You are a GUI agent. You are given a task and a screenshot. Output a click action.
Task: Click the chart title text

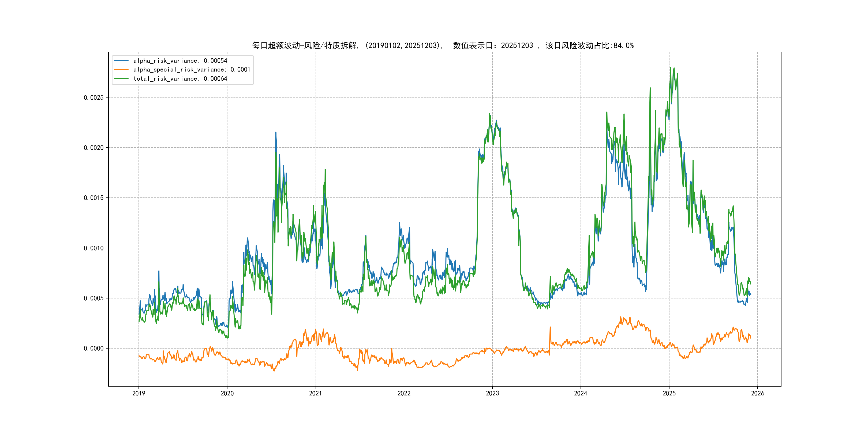click(442, 46)
